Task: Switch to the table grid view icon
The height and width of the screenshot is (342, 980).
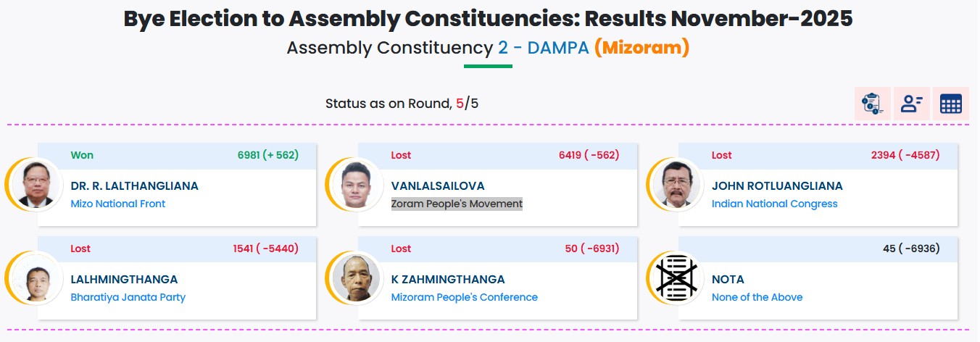Action: 950,104
